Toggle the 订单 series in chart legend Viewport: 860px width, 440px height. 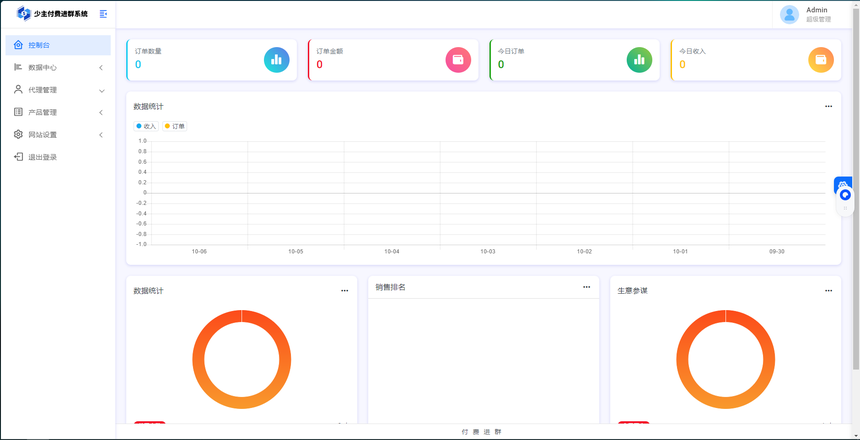pyautogui.click(x=174, y=127)
